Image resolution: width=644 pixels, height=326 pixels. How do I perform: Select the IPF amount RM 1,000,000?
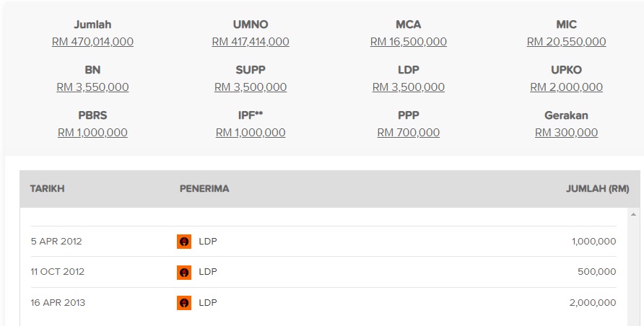click(251, 133)
